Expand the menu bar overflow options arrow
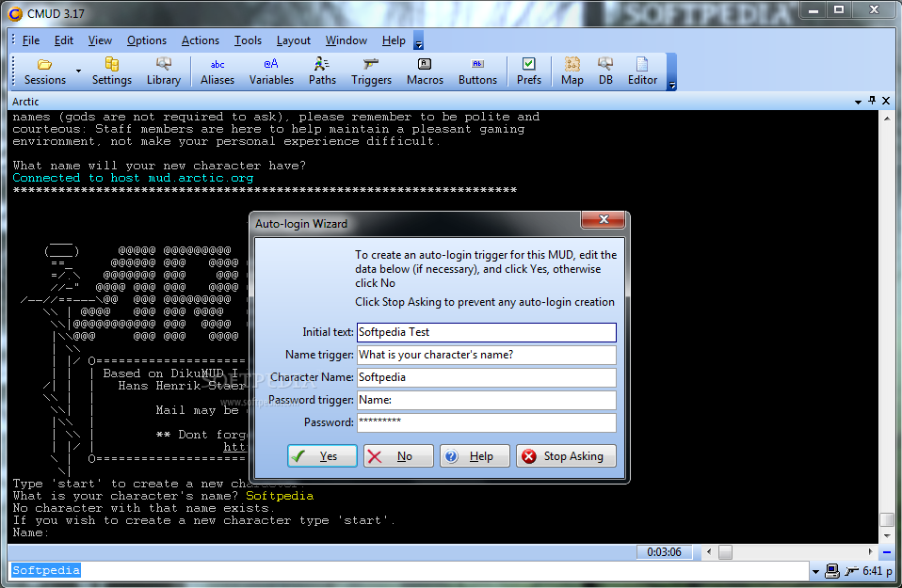 tap(419, 40)
